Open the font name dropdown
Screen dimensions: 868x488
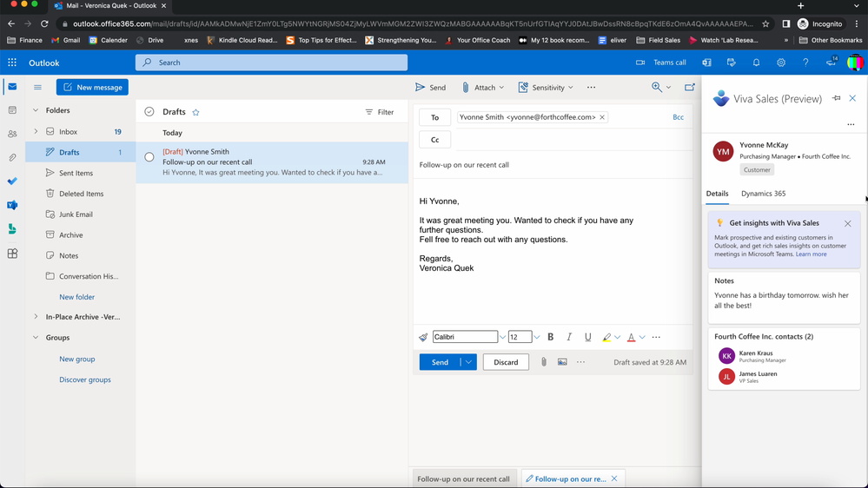(502, 337)
